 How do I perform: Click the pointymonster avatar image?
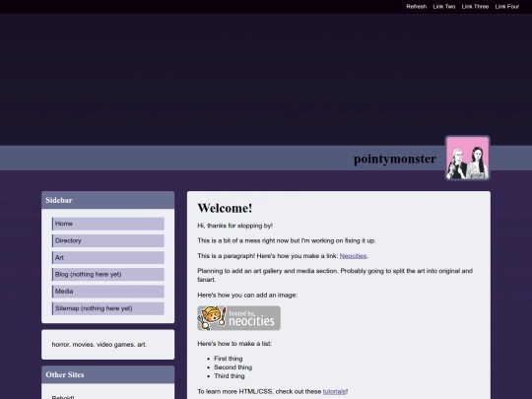[x=468, y=158]
